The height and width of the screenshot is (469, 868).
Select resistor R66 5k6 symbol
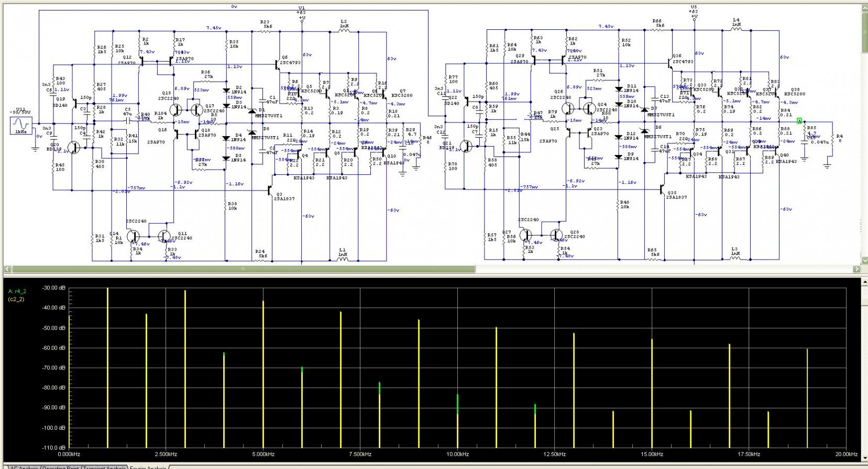(x=658, y=29)
